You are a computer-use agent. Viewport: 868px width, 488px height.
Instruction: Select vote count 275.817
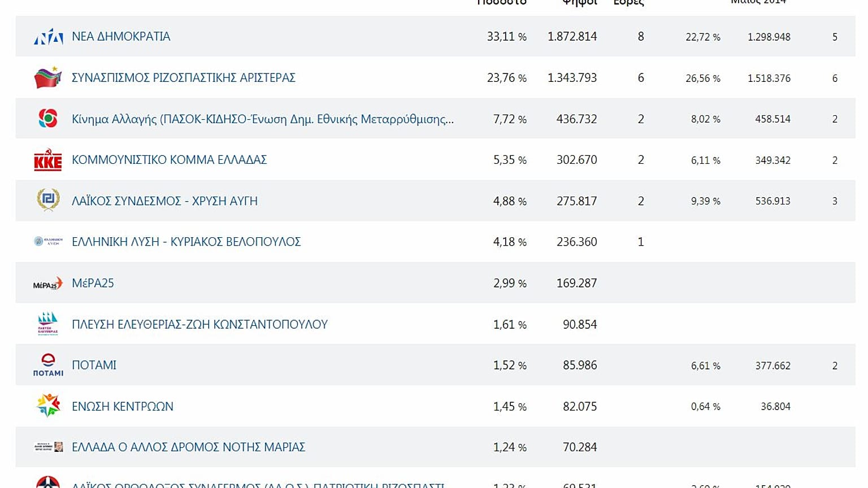click(x=576, y=201)
